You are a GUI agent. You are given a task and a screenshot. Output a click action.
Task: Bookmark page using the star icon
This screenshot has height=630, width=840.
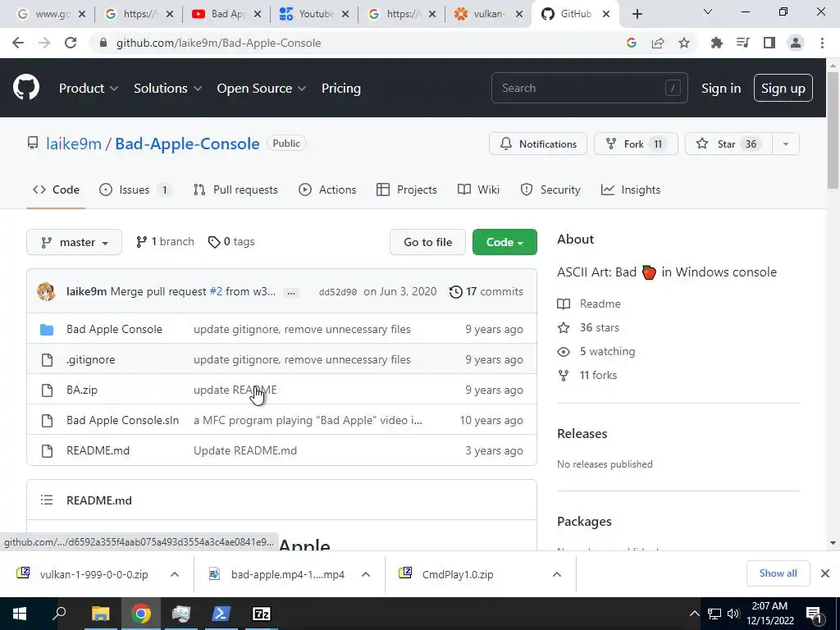(x=684, y=43)
